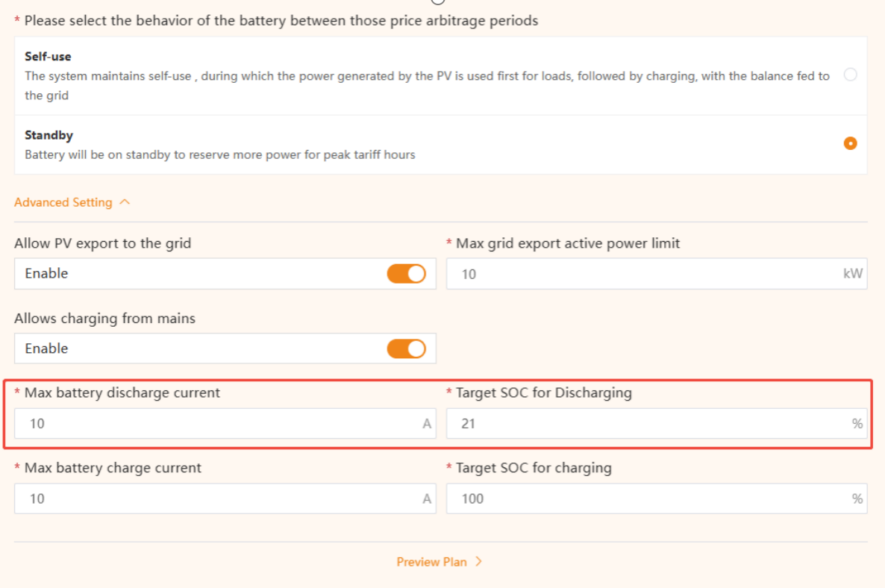The image size is (885, 588).
Task: Toggle Allows charging from mains switch
Action: (406, 348)
